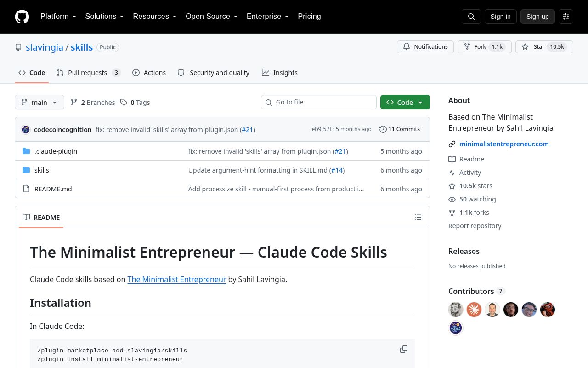Switch to the Code tab

click(x=32, y=73)
